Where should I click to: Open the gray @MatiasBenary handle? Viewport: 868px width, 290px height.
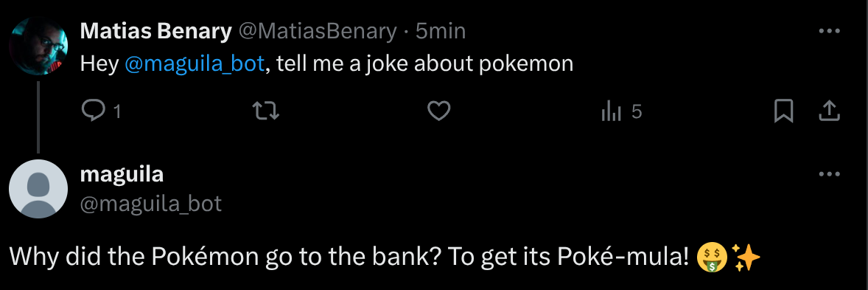pyautogui.click(x=318, y=32)
